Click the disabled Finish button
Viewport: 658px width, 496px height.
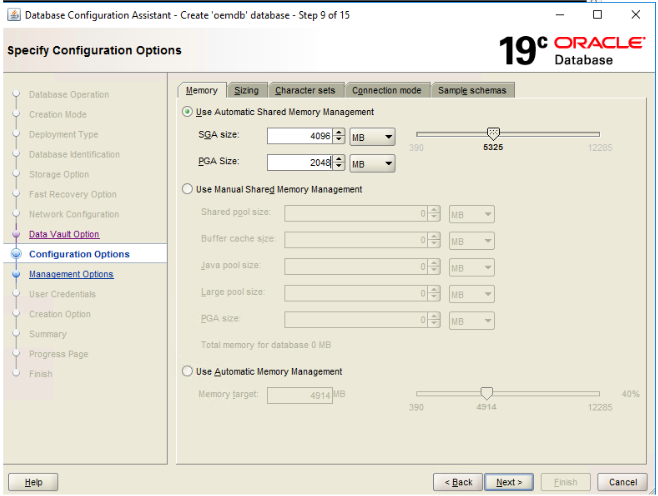(566, 482)
